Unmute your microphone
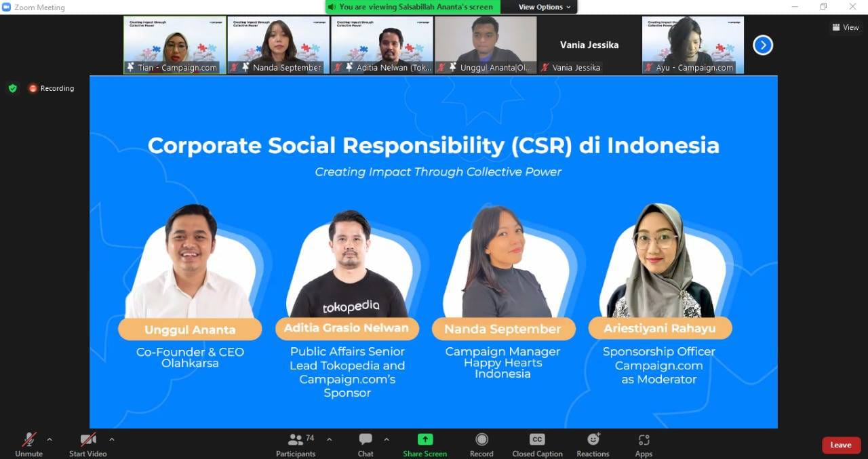The width and height of the screenshot is (868, 459). (28, 444)
